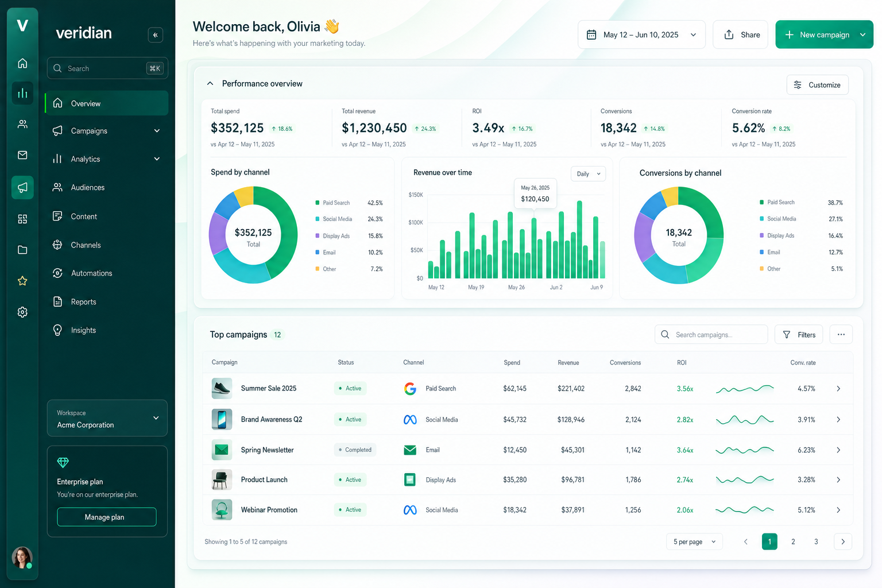Click the Completed status on Spring Newsletter
This screenshot has width=882, height=588.
click(x=355, y=450)
